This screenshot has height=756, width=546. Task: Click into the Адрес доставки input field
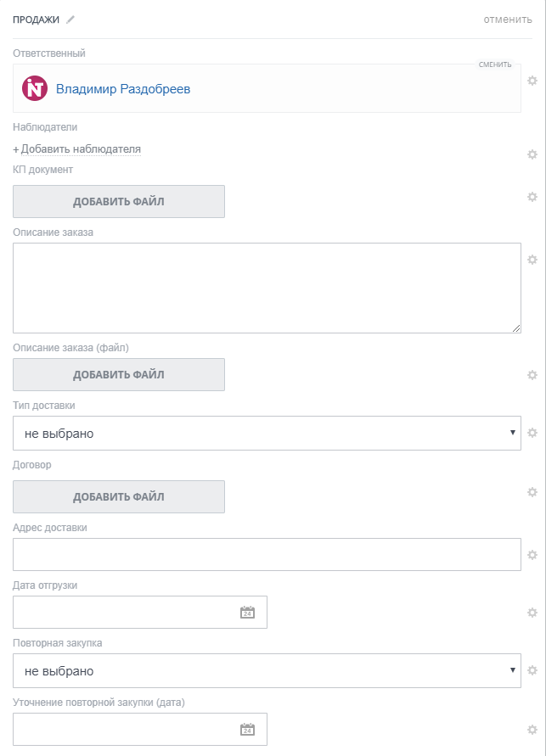click(267, 554)
